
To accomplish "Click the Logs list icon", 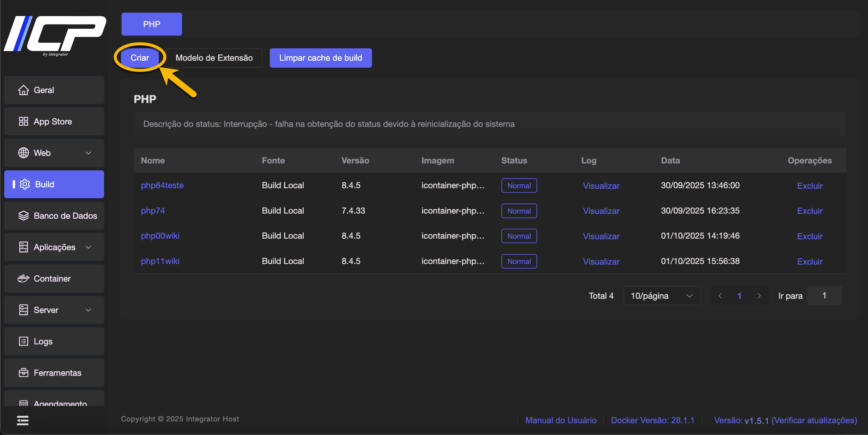I will tap(23, 341).
